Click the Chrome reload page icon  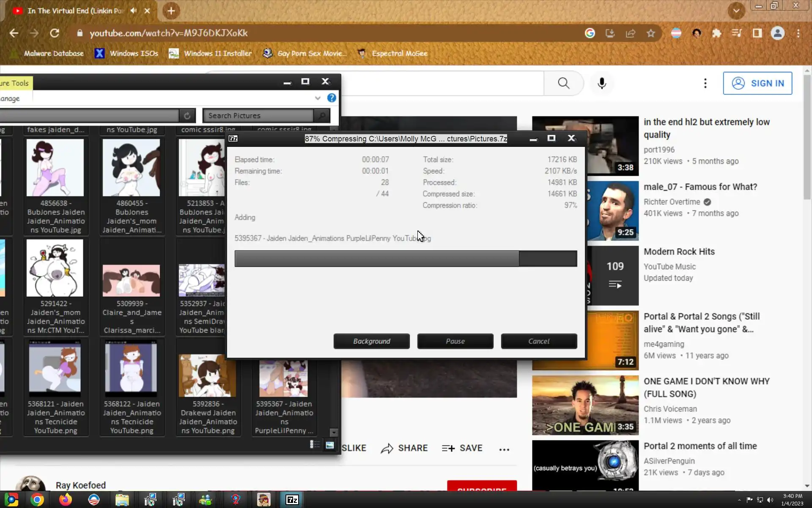[55, 33]
